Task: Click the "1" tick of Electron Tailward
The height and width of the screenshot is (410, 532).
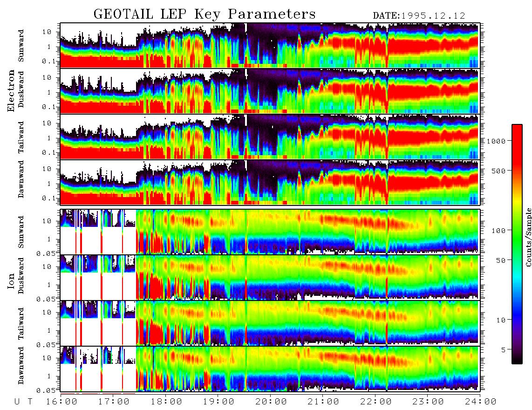Action: [x=49, y=138]
